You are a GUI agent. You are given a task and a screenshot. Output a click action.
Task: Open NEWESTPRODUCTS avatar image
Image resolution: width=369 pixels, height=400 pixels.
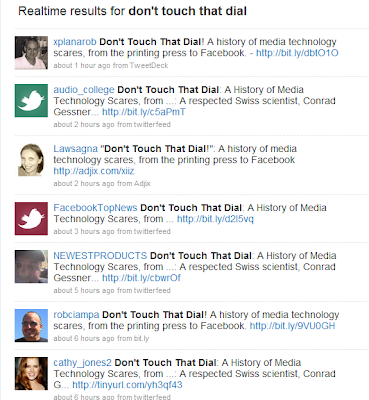pyautogui.click(x=31, y=267)
